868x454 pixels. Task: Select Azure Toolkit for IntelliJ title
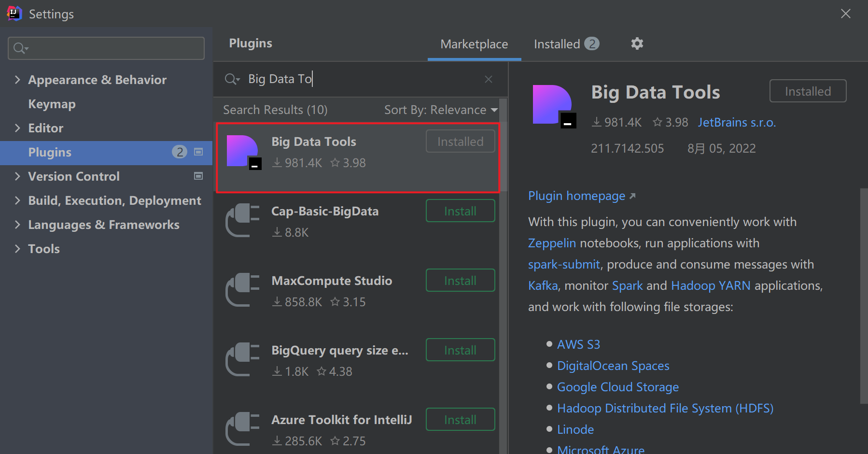(342, 420)
